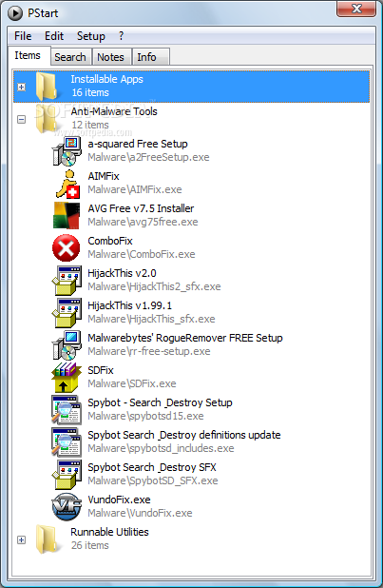Image resolution: width=383 pixels, height=588 pixels.
Task: Select 'AVG Free v7.5 Installer' entry text
Action: [x=141, y=208]
